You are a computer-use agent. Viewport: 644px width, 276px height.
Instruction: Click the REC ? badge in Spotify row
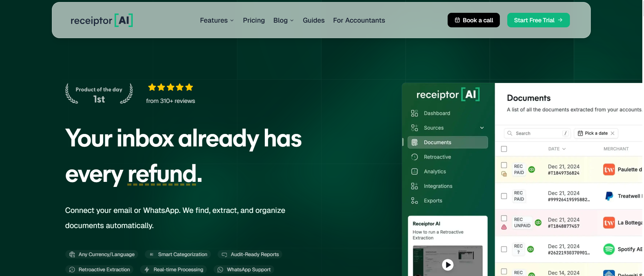coord(518,249)
